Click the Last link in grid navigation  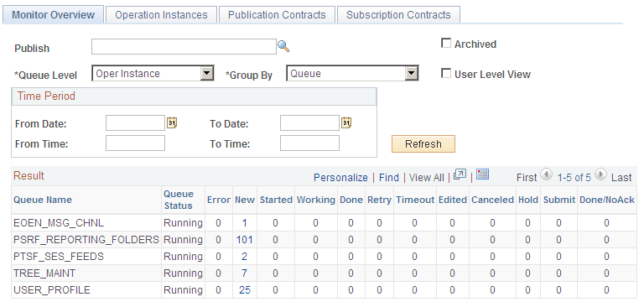click(621, 178)
